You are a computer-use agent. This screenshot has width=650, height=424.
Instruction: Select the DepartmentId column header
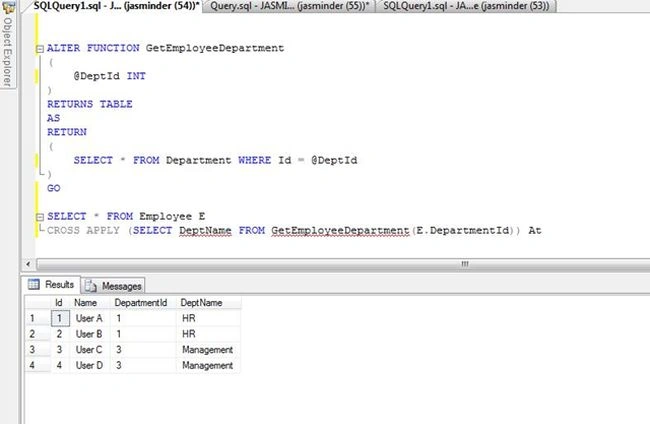(x=141, y=303)
